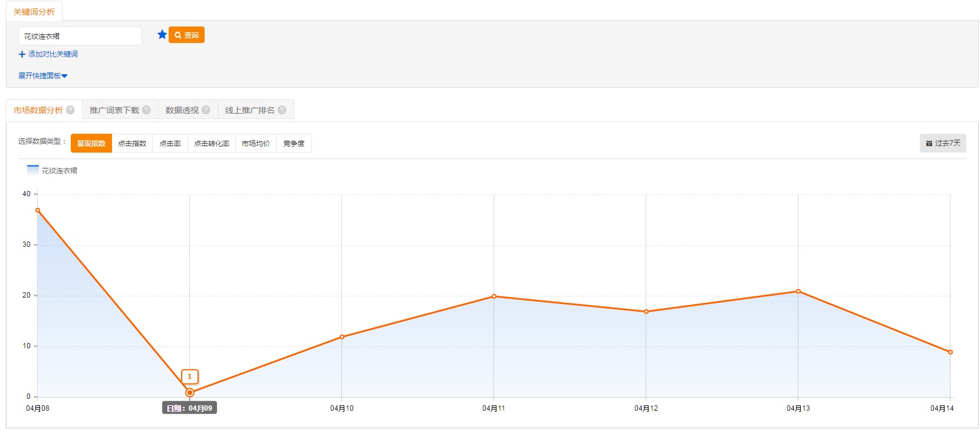Click help icon beside 推广词表下载 tab

point(146,110)
